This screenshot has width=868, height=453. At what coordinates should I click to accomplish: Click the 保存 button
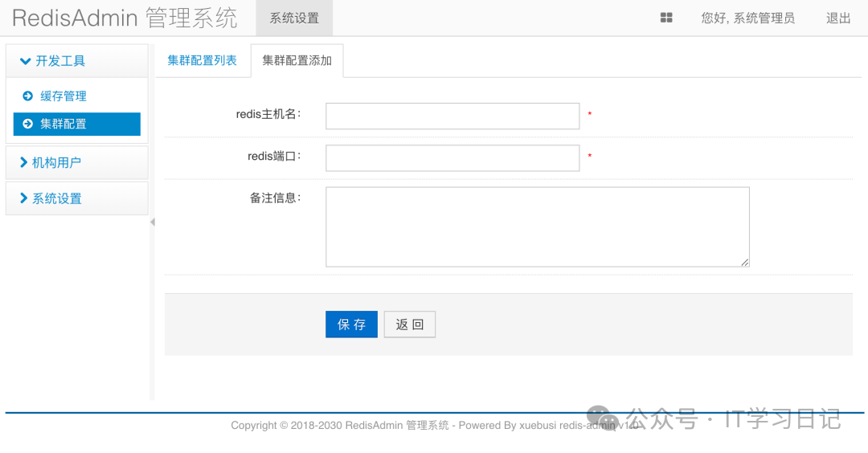tap(351, 324)
